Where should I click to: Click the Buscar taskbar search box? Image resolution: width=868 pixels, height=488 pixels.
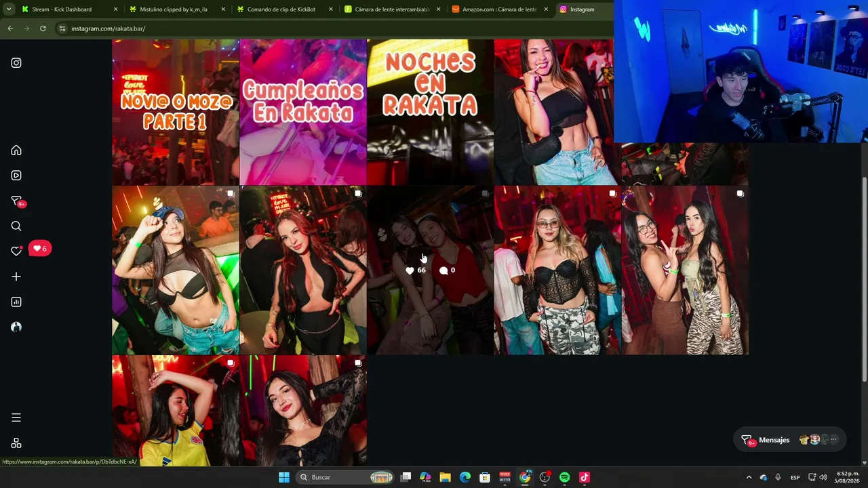[346, 477]
